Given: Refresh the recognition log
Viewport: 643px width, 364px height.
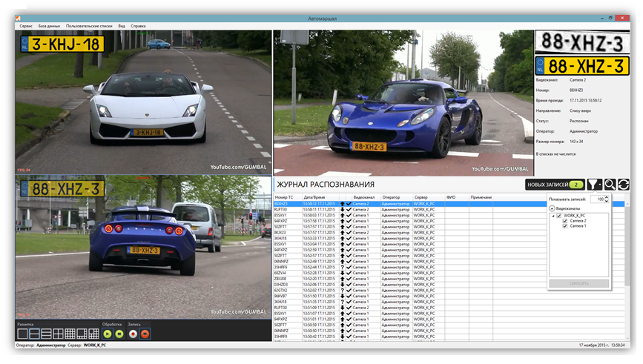Looking at the screenshot, I should [x=624, y=185].
